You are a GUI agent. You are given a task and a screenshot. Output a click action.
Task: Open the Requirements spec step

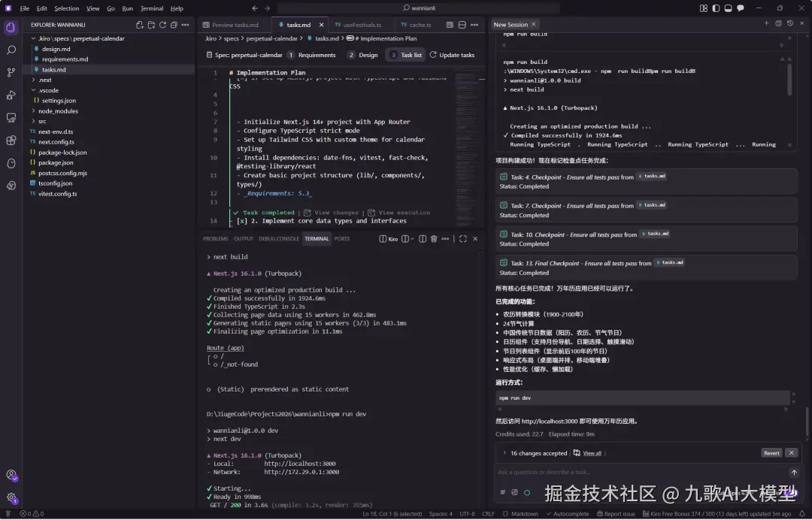click(312, 56)
